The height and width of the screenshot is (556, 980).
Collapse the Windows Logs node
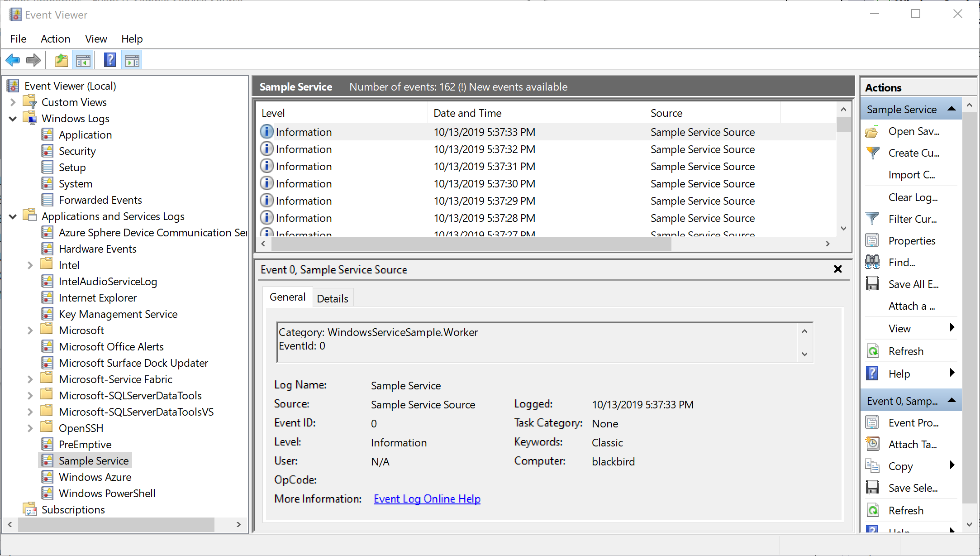(x=13, y=119)
